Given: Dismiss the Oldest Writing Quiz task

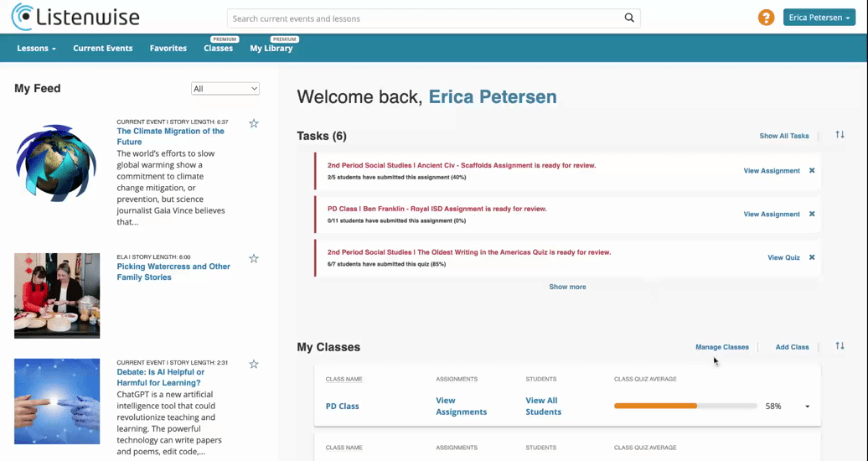Looking at the screenshot, I should coord(812,257).
